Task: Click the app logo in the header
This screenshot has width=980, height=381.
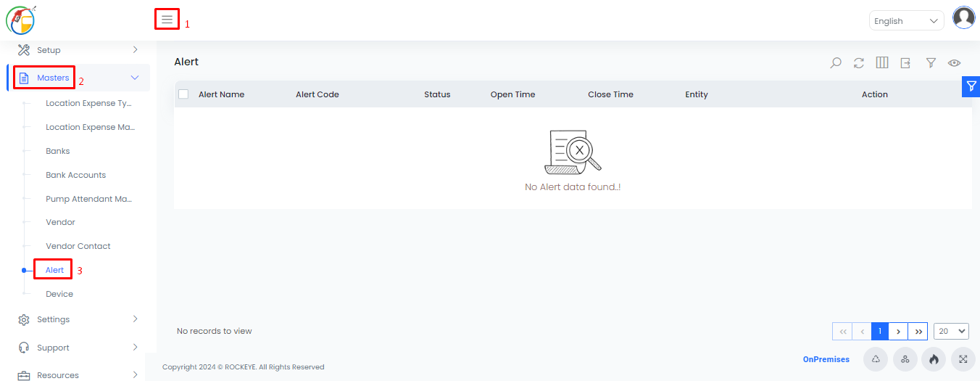Action: [x=20, y=19]
